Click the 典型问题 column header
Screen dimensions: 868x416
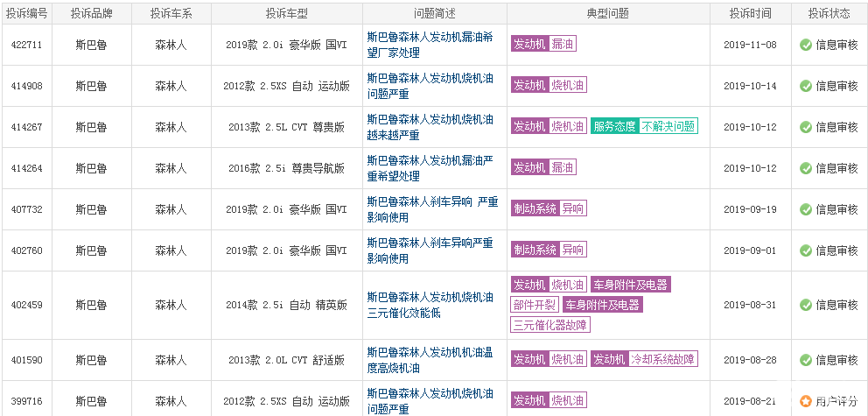[608, 14]
